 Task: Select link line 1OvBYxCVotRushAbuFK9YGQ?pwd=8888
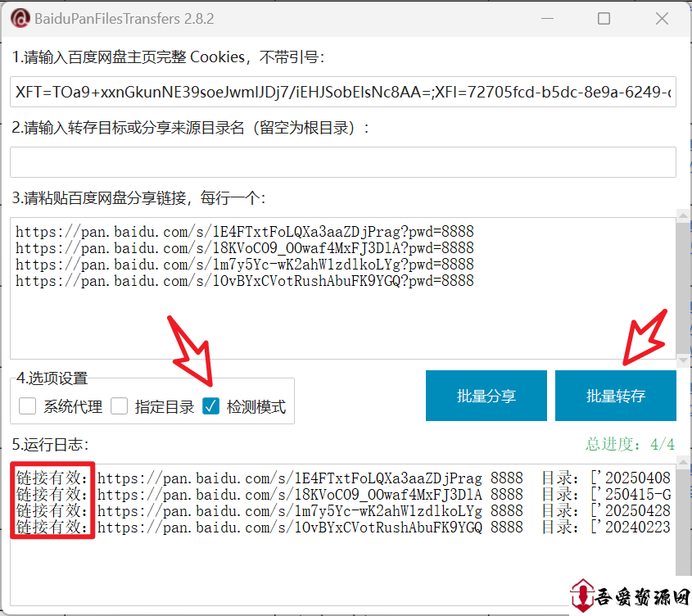245,281
